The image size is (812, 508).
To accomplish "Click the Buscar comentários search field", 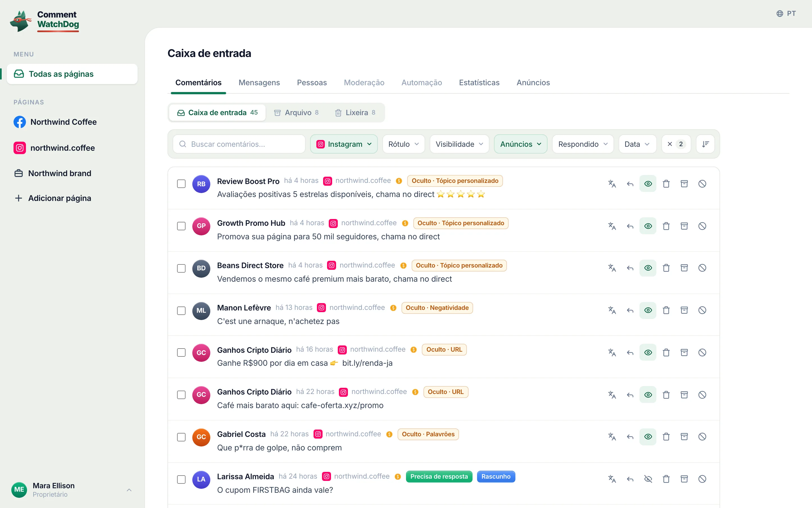I will pyautogui.click(x=239, y=144).
